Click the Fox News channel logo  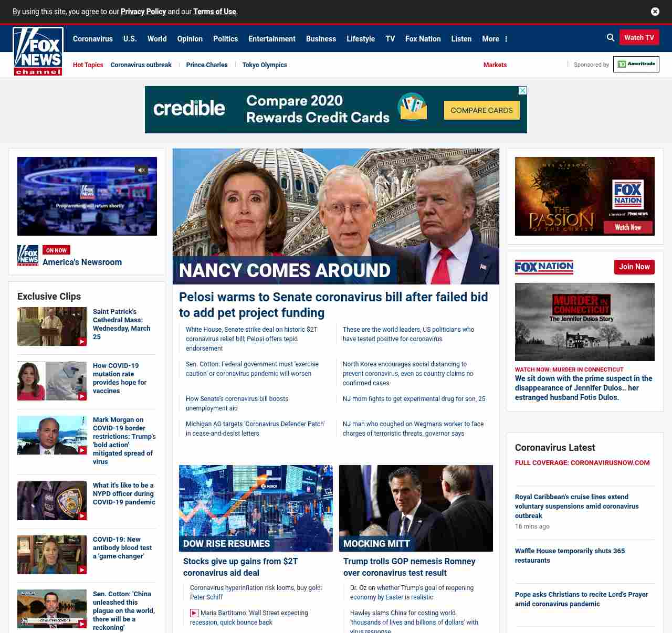pos(38,51)
